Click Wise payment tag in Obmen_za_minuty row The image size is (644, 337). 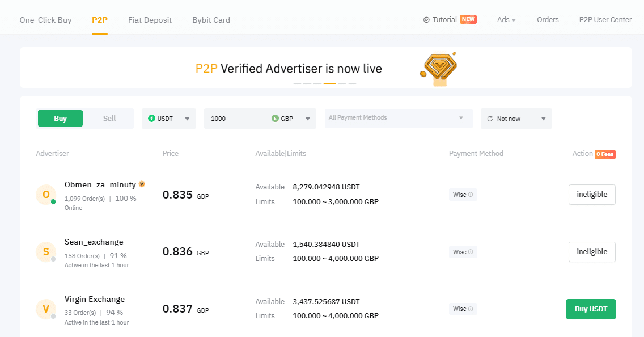point(463,195)
